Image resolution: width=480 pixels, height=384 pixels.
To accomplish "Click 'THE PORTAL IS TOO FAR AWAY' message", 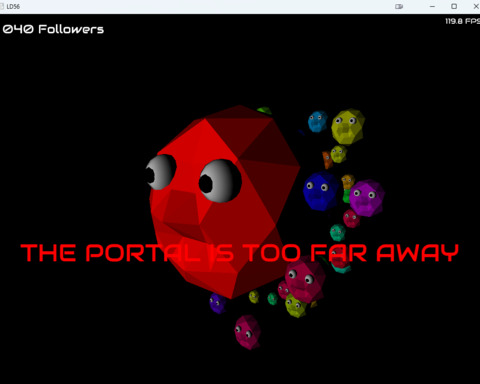I will pos(240,252).
